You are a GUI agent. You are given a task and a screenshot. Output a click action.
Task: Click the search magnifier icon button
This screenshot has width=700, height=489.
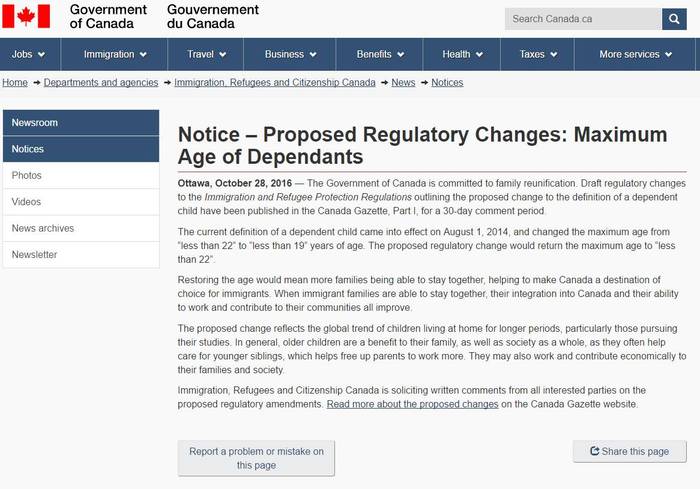point(674,19)
